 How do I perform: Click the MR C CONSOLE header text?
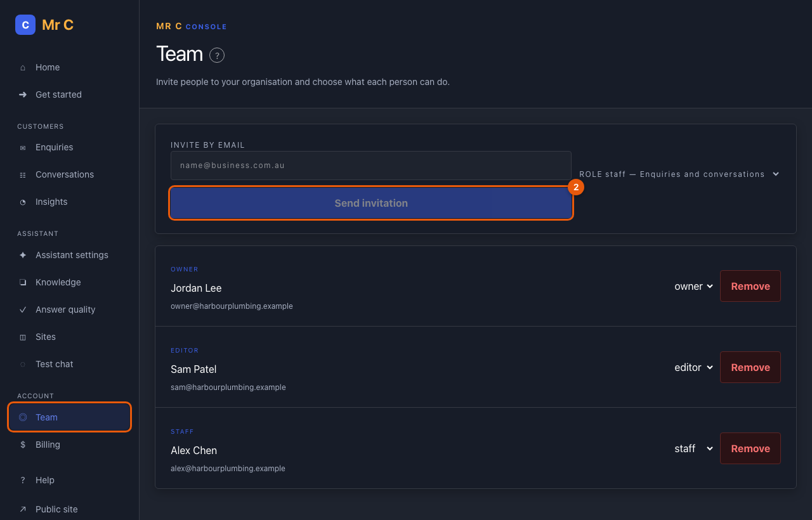pyautogui.click(x=192, y=27)
